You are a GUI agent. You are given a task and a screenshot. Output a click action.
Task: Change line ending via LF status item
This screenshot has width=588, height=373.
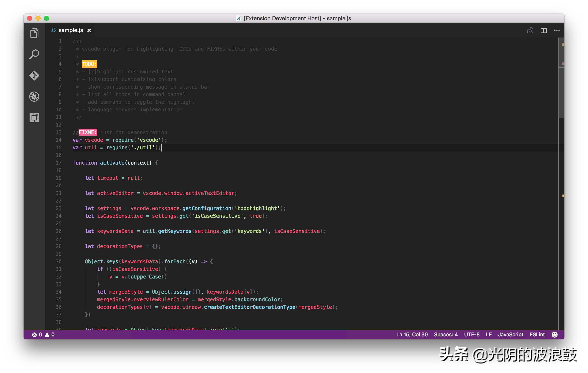point(489,334)
